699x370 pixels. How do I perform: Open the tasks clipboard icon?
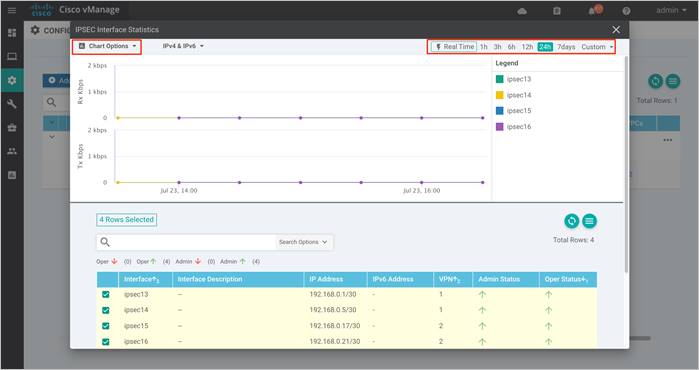pos(557,11)
